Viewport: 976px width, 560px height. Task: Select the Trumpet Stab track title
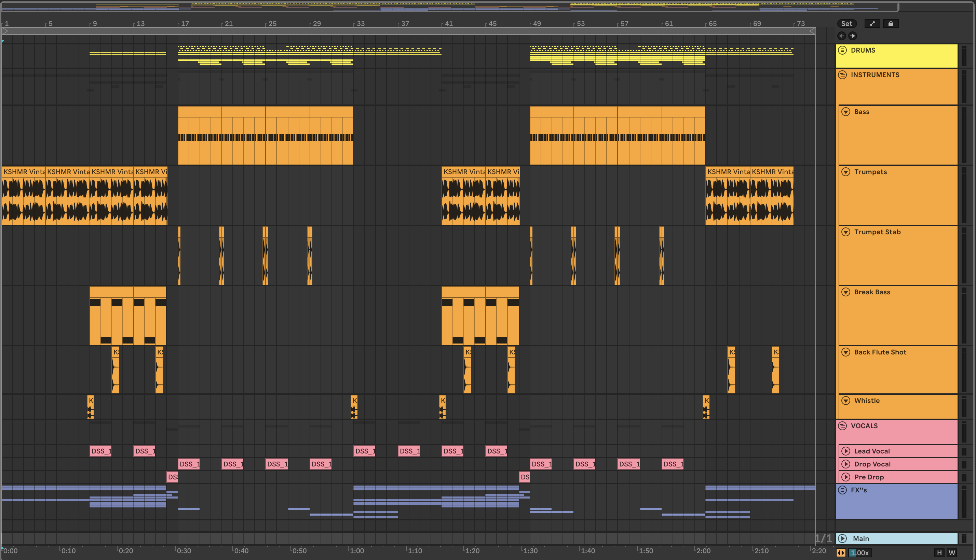point(877,232)
